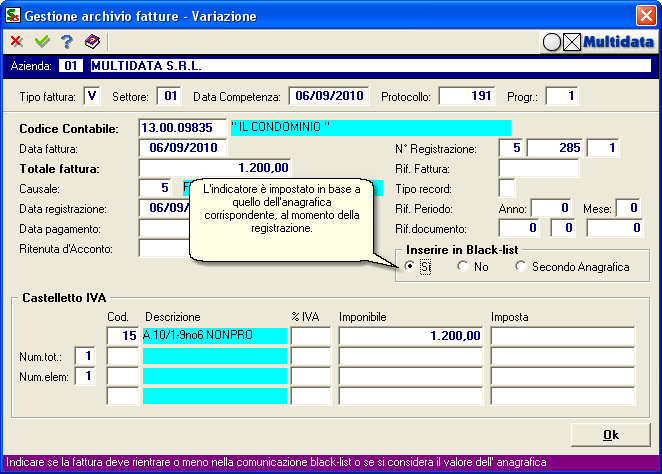Click the MULTIDATA S.R.L. company name field
The width and height of the screenshot is (662, 474).
[371, 66]
